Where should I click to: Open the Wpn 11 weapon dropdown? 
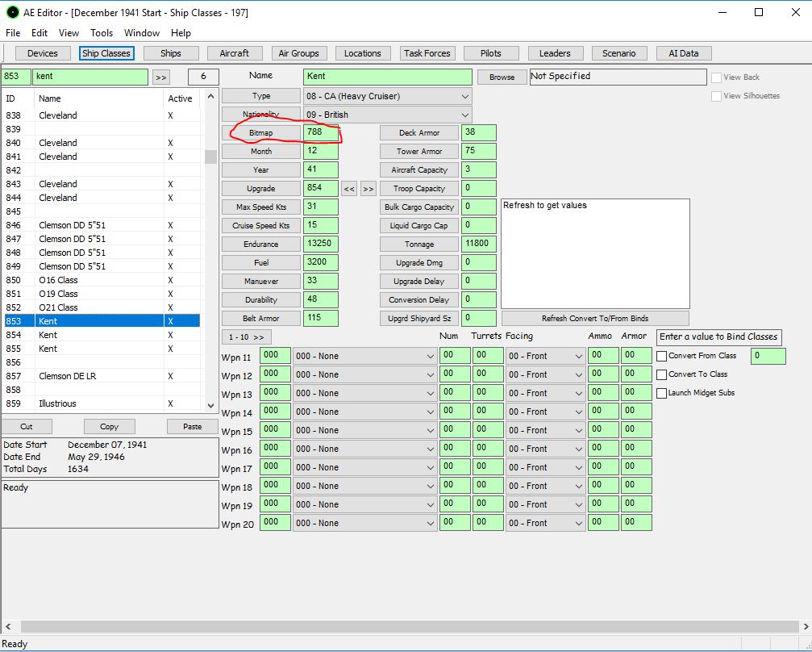click(x=365, y=356)
